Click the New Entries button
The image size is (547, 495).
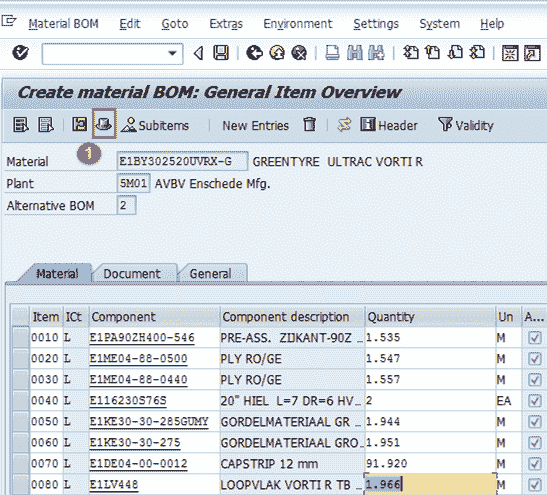pyautogui.click(x=255, y=126)
